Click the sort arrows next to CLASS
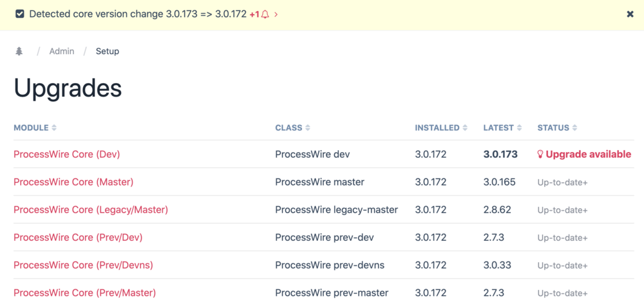The image size is (644, 306). click(x=308, y=128)
